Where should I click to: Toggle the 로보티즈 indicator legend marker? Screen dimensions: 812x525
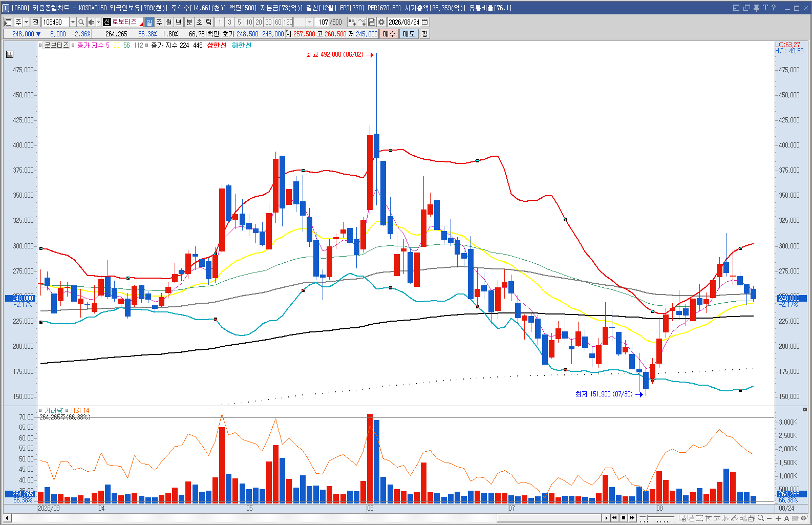click(40, 45)
